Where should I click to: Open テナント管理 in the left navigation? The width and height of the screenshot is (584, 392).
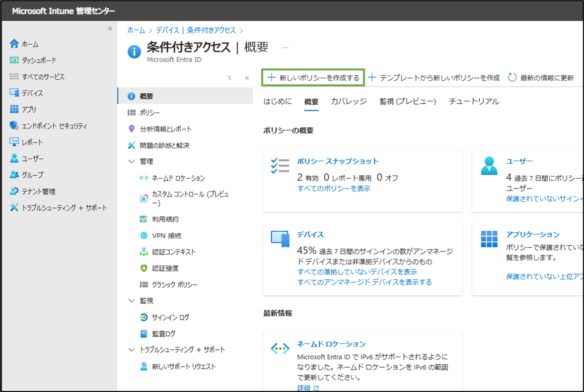(x=33, y=192)
